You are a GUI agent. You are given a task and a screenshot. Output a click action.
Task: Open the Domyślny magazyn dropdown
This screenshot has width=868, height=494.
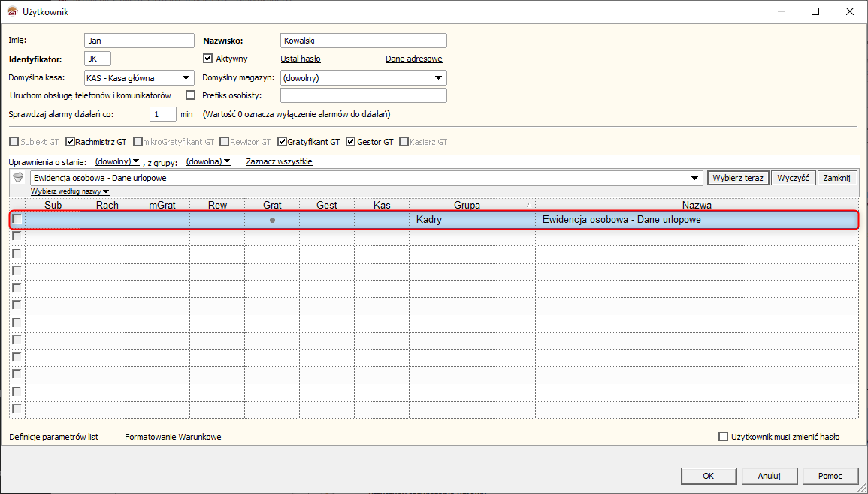tap(438, 78)
